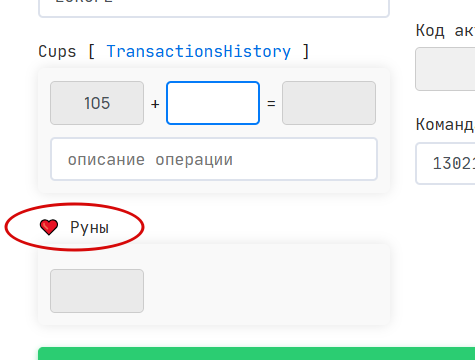Image resolution: width=475 pixels, height=360 pixels.
Task: Click the closing bracket after TransactionsHistory
Action: [306, 52]
